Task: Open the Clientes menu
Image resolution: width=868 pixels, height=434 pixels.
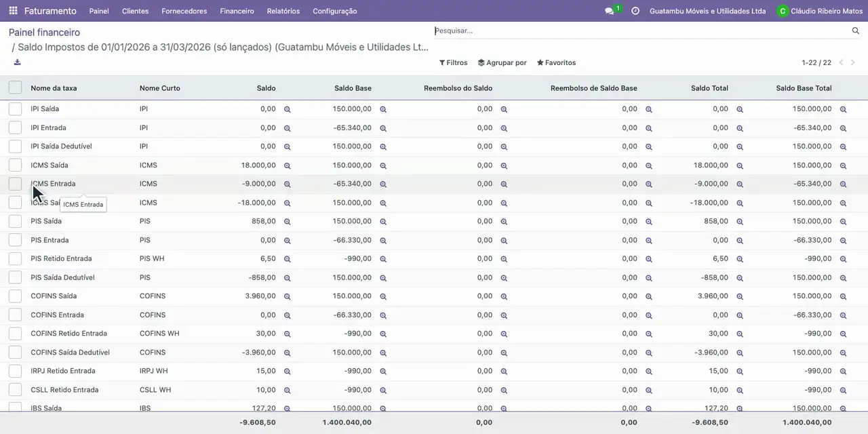Action: [x=135, y=11]
